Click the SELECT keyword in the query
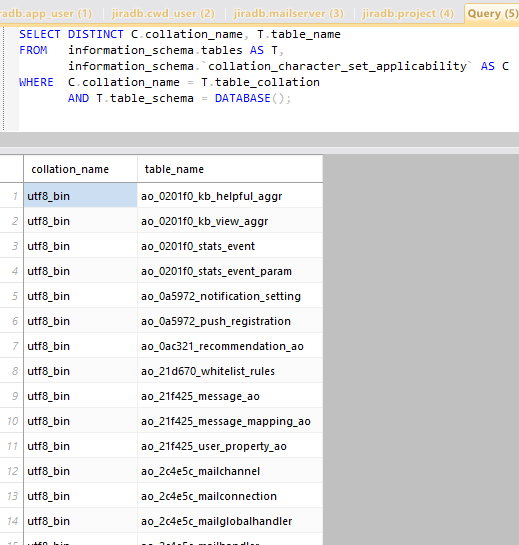This screenshot has height=545, width=519. 40,34
